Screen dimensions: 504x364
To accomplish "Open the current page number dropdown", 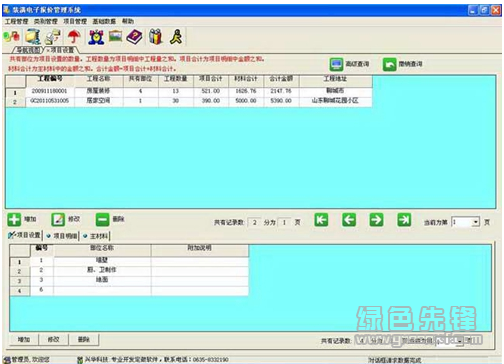I will 476,222.
